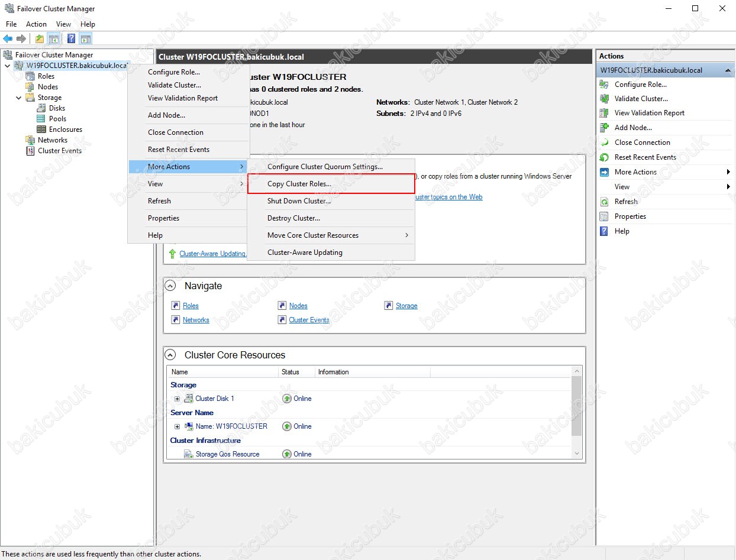The height and width of the screenshot is (560, 736).
Task: Open the Help menu in the menu bar
Action: (88, 24)
